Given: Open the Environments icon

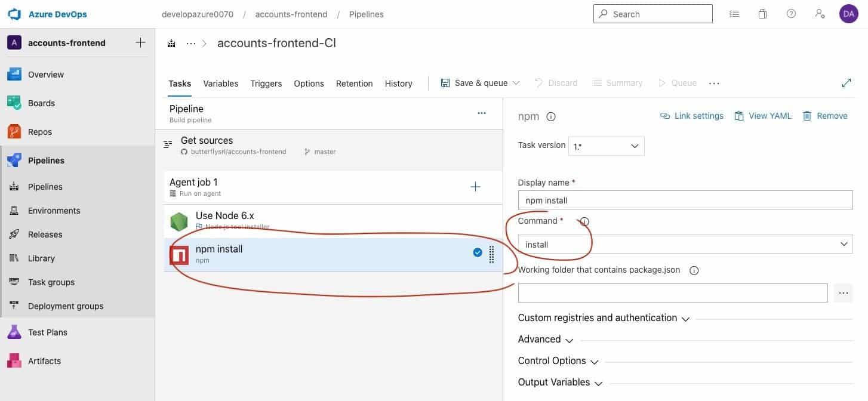Looking at the screenshot, I should (x=14, y=211).
